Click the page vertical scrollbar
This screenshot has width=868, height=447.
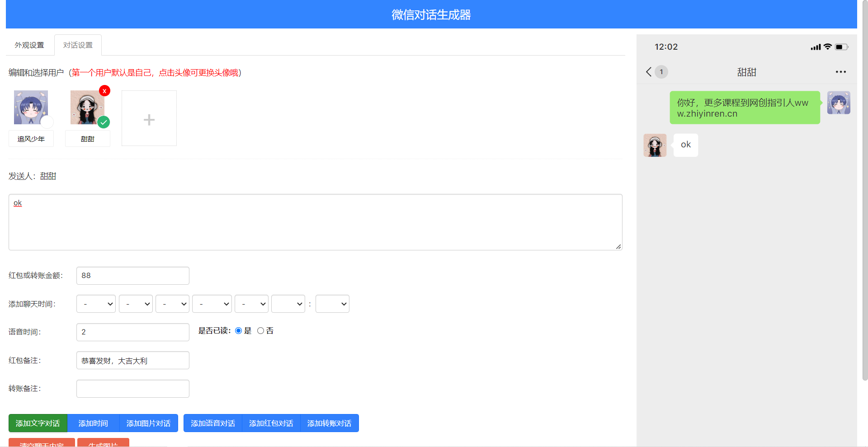(865, 190)
